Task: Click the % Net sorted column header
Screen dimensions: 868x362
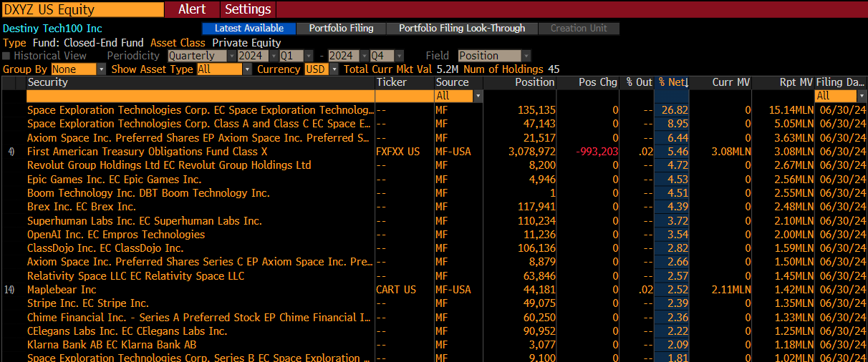Action: tap(672, 82)
